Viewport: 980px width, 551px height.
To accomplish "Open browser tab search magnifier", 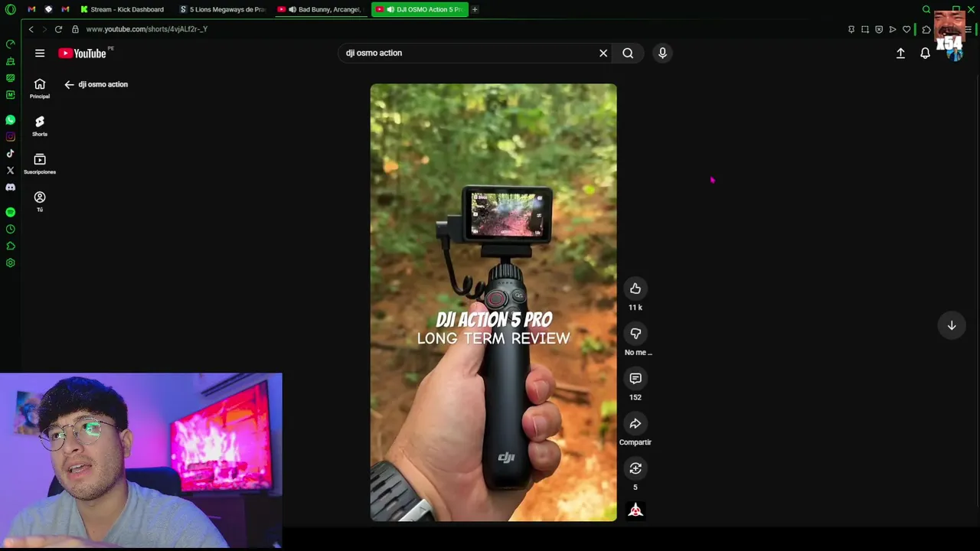I will pos(926,9).
